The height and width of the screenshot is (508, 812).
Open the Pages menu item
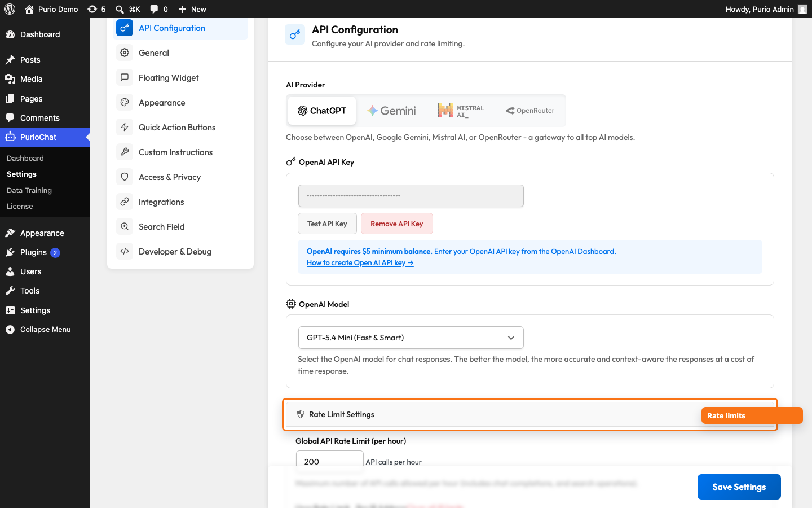45,99
